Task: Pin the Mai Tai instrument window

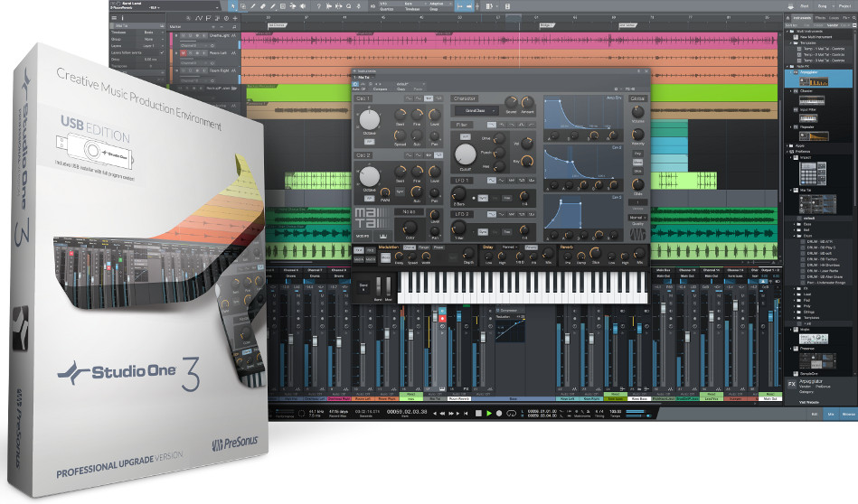Action: click(638, 71)
